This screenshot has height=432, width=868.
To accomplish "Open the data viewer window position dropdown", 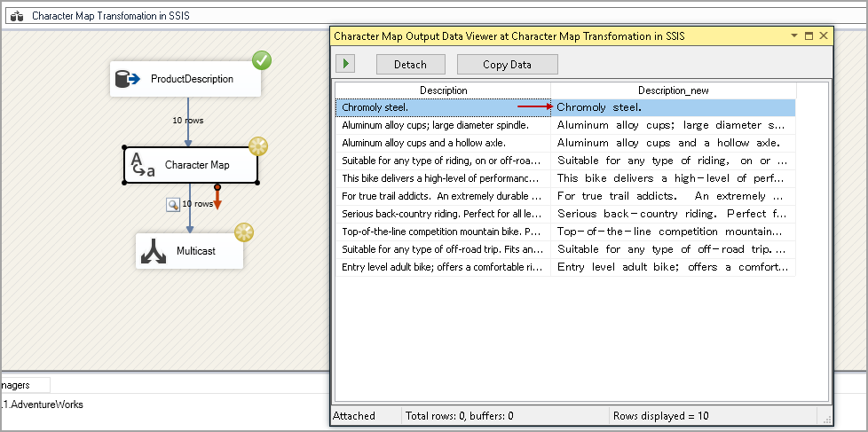I will (x=793, y=36).
